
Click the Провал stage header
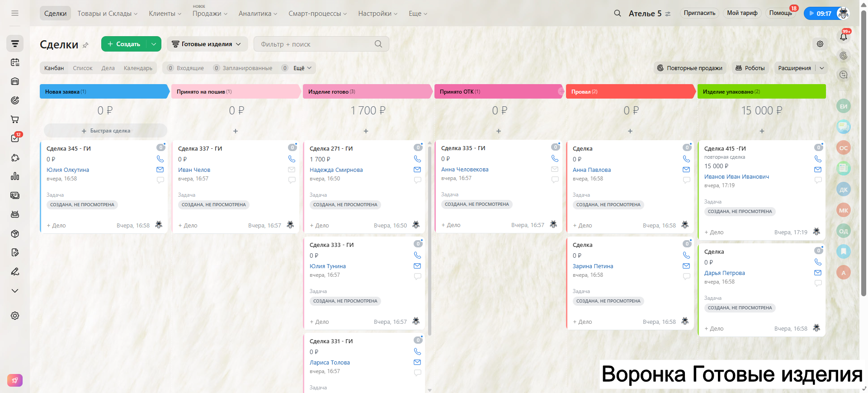point(630,91)
